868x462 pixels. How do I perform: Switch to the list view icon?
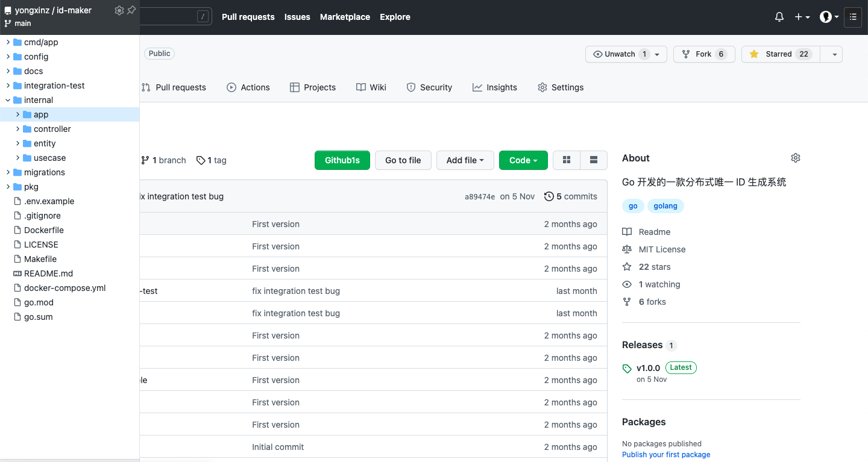coord(594,160)
